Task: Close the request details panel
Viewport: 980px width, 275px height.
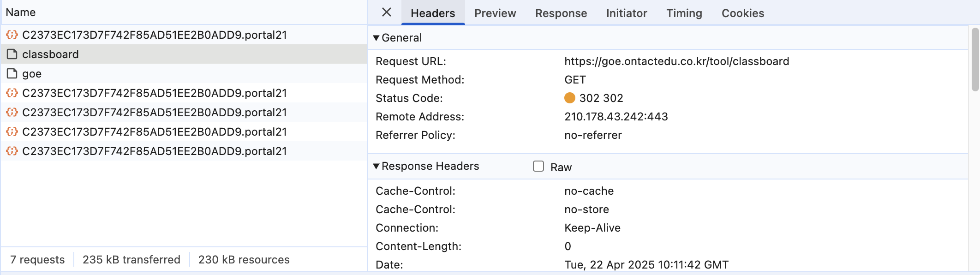Action: [387, 12]
